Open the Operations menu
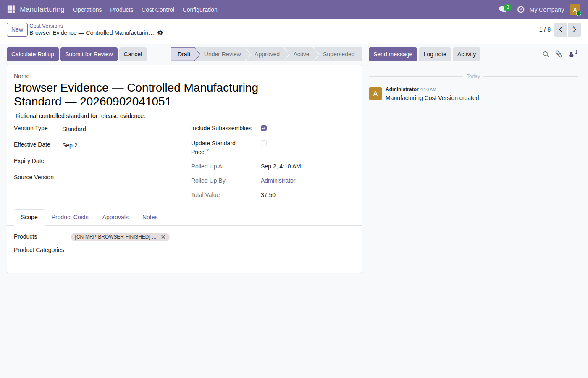Image resolution: width=588 pixels, height=378 pixels. 87,9
